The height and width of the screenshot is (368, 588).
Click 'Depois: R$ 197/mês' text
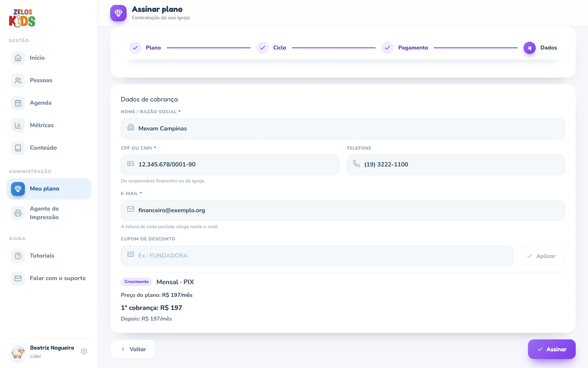(x=146, y=319)
